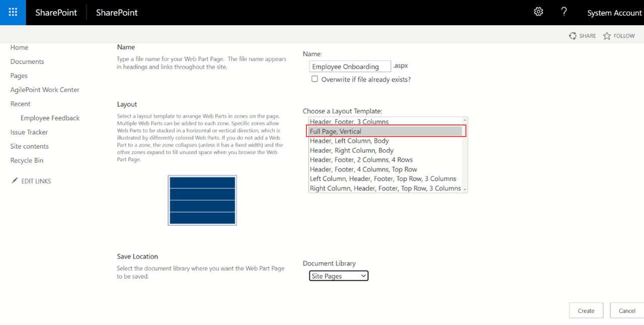This screenshot has width=644, height=325.
Task: Click the SHARE text link
Action: 587,36
